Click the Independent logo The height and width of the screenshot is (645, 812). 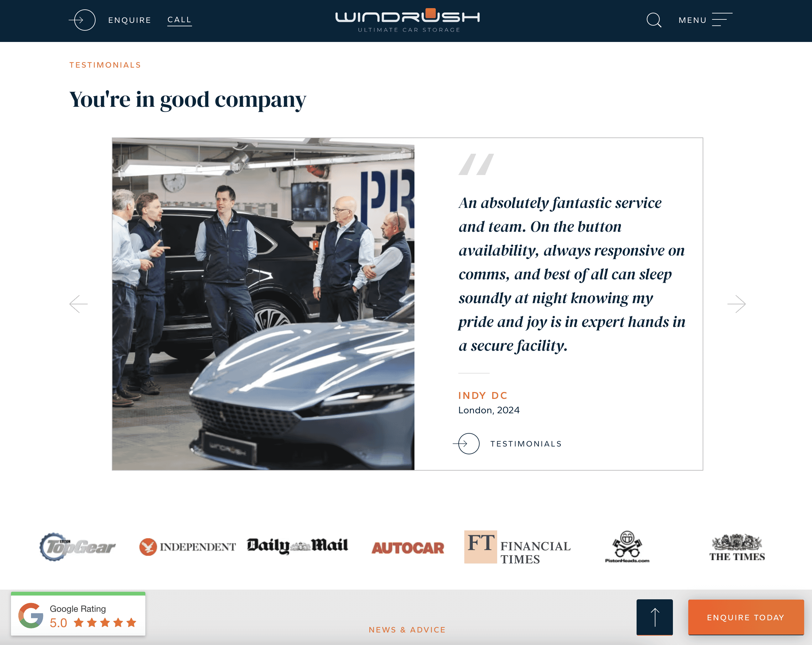[188, 547]
